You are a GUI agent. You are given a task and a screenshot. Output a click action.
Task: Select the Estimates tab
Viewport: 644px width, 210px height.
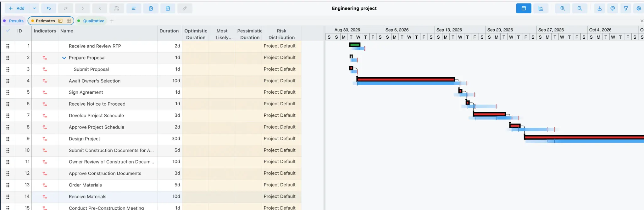coord(45,21)
